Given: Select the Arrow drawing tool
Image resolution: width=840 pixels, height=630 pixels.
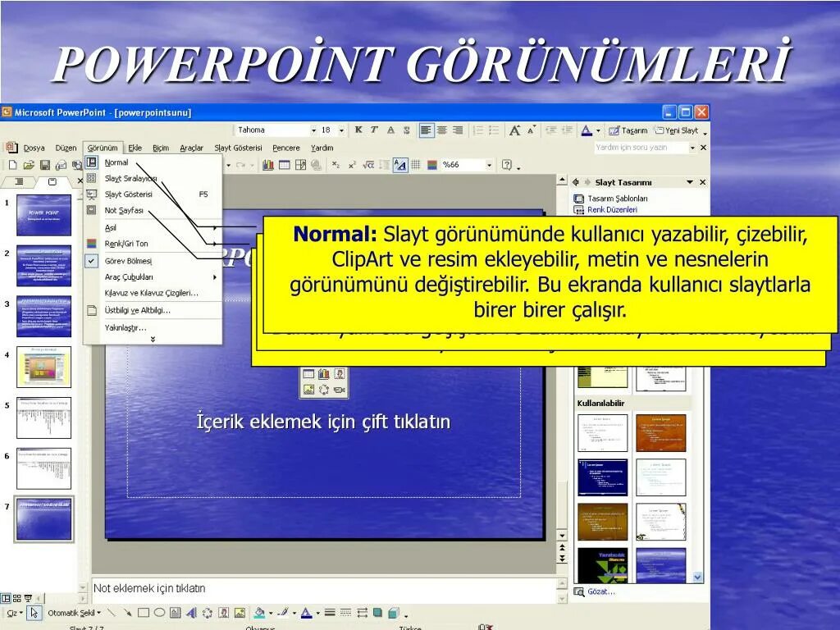Looking at the screenshot, I should tap(127, 612).
